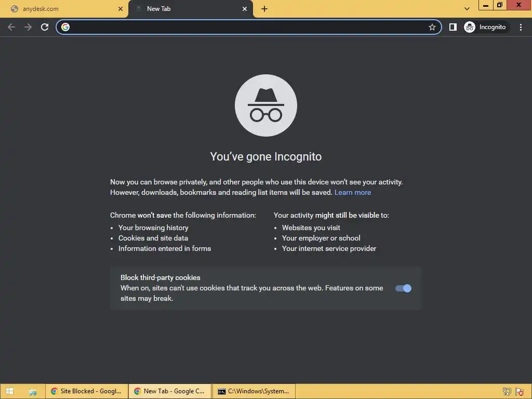Switch to New Tab Chrome taskbar window
The height and width of the screenshot is (399, 532).
pos(170,391)
